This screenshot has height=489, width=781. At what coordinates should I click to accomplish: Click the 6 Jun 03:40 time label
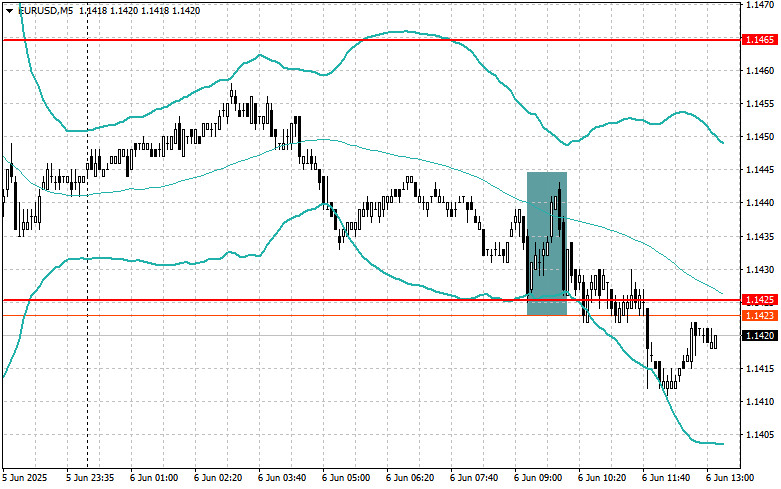[x=282, y=478]
